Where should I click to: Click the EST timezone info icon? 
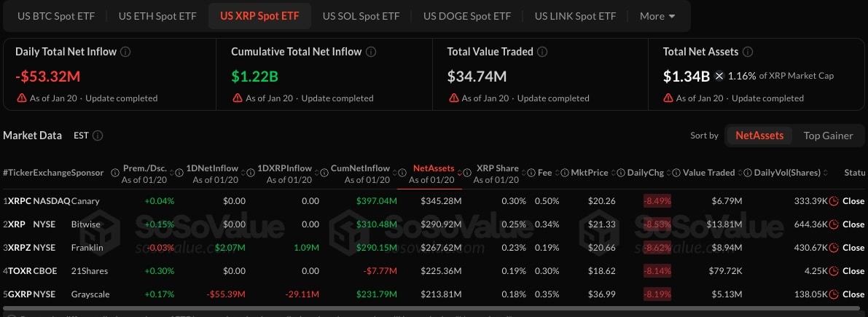(x=98, y=136)
